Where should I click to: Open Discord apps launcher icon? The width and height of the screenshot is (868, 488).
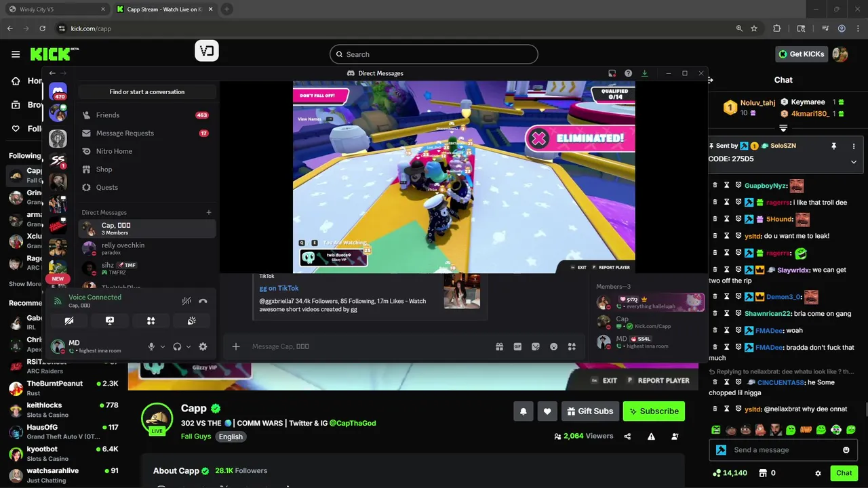click(572, 346)
